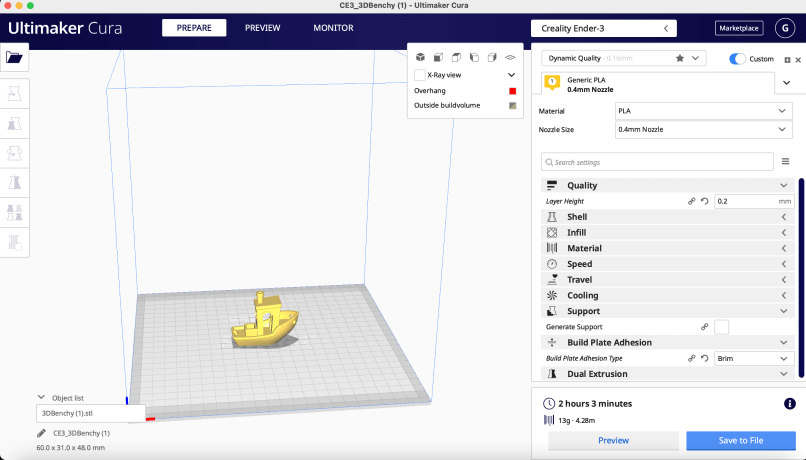Image resolution: width=806 pixels, height=460 pixels.
Task: Open the X-Ray view mode dropdown
Action: (x=511, y=75)
